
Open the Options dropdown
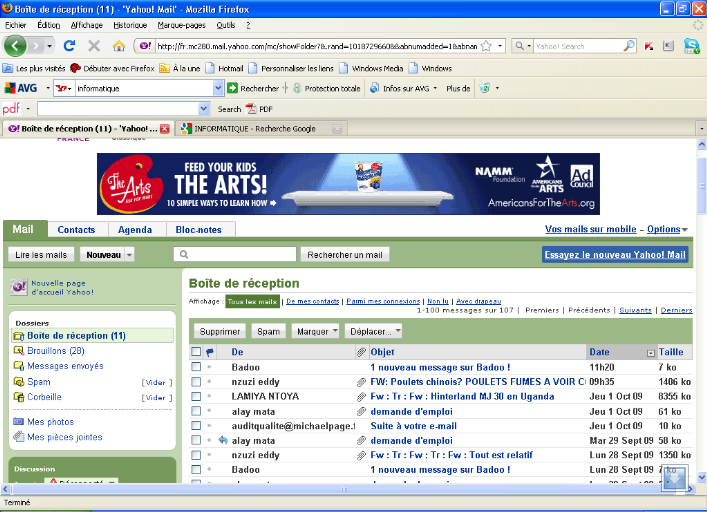pos(667,229)
